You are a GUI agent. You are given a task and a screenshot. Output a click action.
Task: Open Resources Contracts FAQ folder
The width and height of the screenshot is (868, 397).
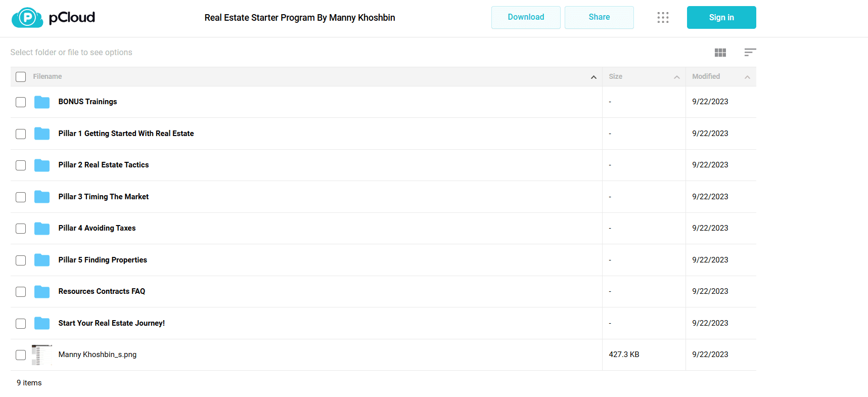pyautogui.click(x=102, y=291)
